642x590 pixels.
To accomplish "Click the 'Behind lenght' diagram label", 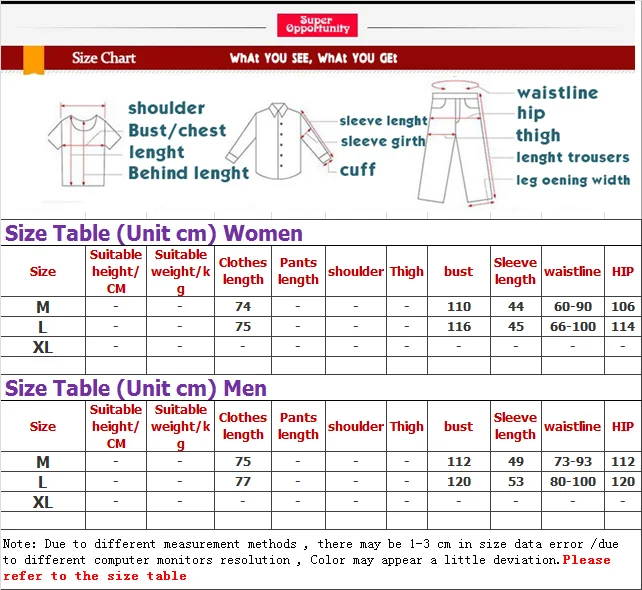I will tap(189, 173).
